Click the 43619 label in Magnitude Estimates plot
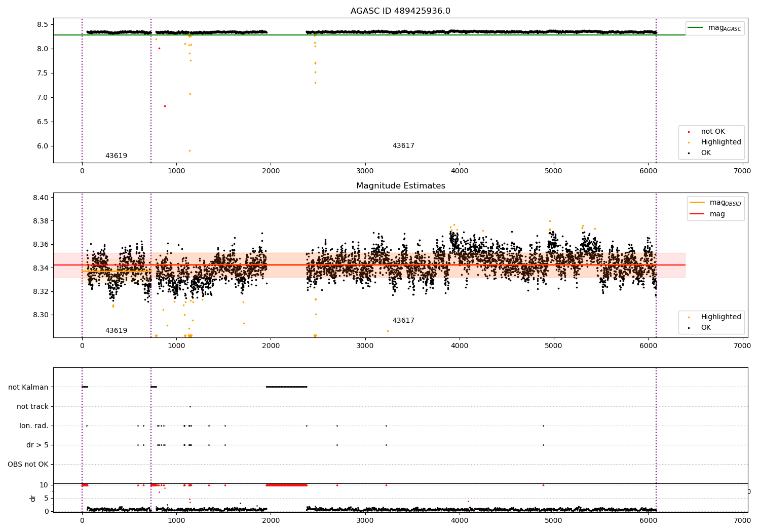Screen dimensions: 760x532 [x=116, y=331]
